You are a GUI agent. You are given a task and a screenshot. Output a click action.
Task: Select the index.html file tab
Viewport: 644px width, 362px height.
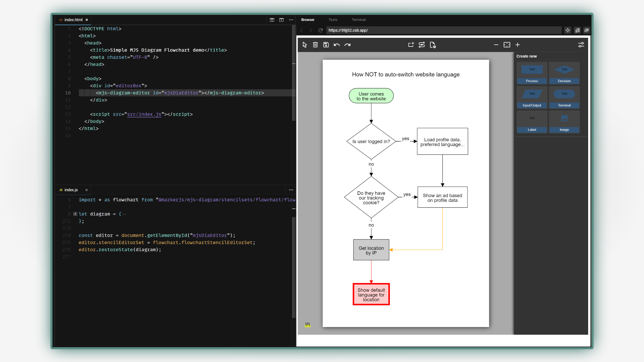coord(73,20)
